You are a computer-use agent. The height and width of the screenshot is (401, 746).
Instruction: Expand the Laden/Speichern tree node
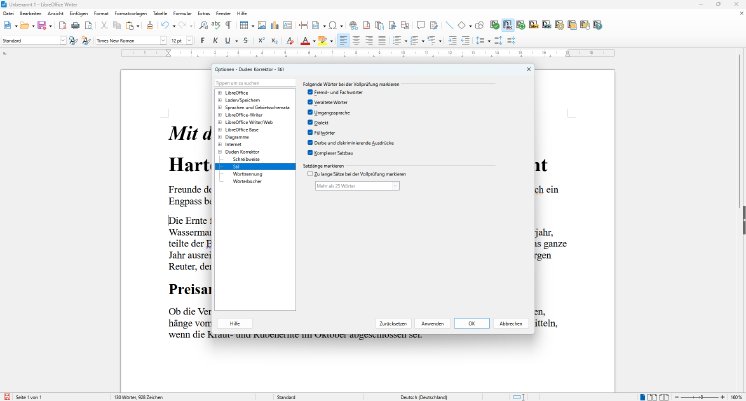(x=220, y=100)
